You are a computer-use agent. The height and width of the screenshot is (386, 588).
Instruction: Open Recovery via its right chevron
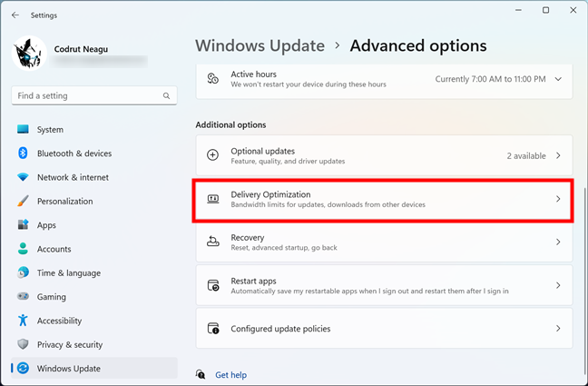coord(558,242)
